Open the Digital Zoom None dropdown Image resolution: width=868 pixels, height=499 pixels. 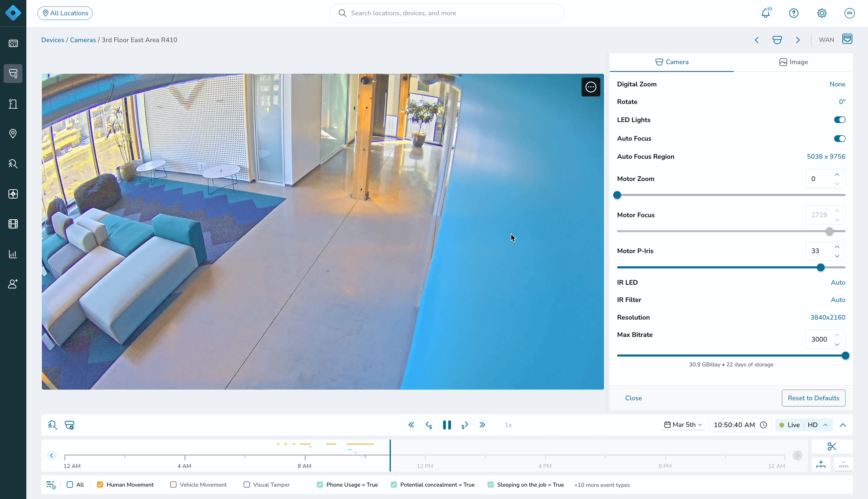tap(837, 84)
